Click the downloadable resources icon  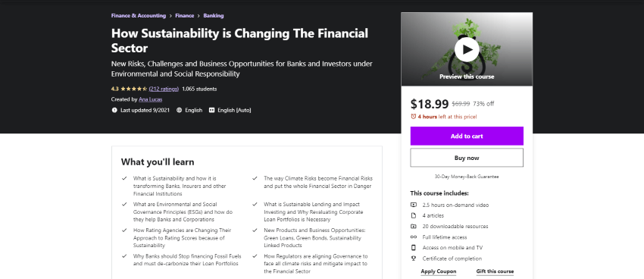(414, 226)
